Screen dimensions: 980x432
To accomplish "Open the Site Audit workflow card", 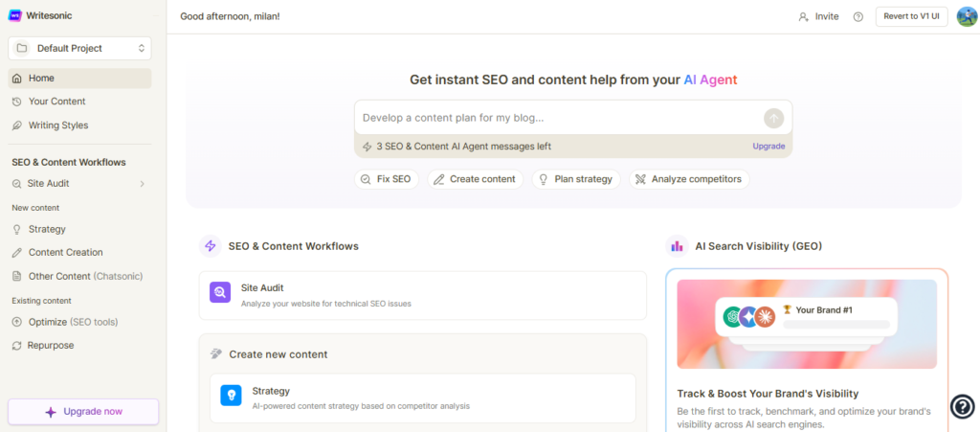I will click(422, 295).
